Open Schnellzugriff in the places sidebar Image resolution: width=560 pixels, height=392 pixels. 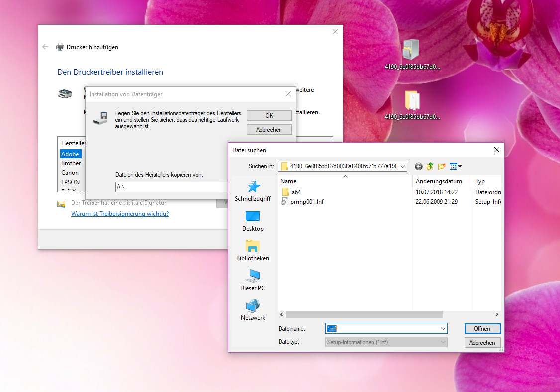(253, 191)
